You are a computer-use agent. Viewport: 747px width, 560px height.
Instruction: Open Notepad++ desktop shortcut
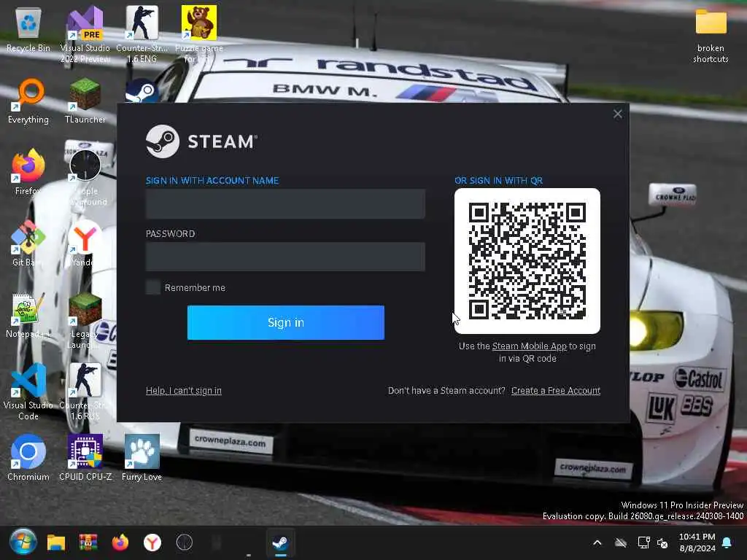28,314
